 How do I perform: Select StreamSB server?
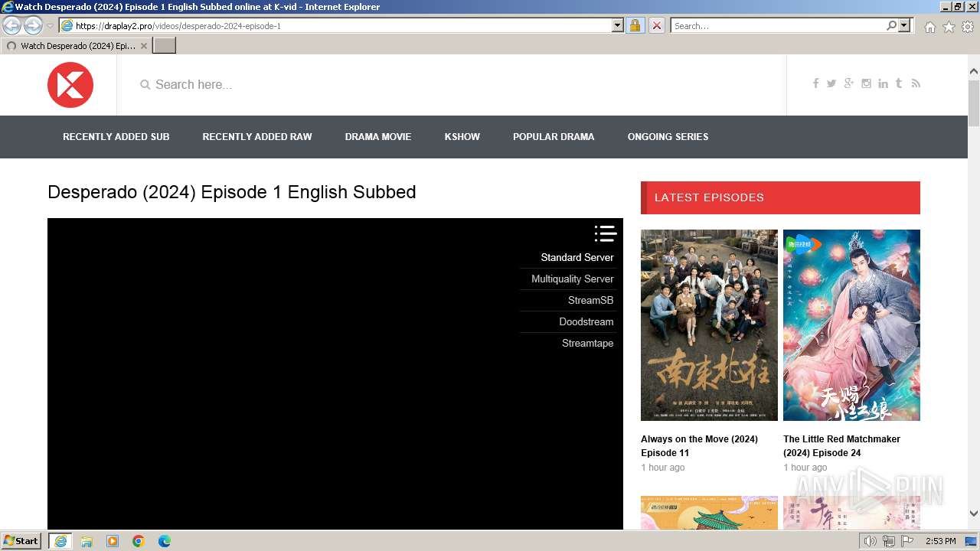click(x=591, y=300)
